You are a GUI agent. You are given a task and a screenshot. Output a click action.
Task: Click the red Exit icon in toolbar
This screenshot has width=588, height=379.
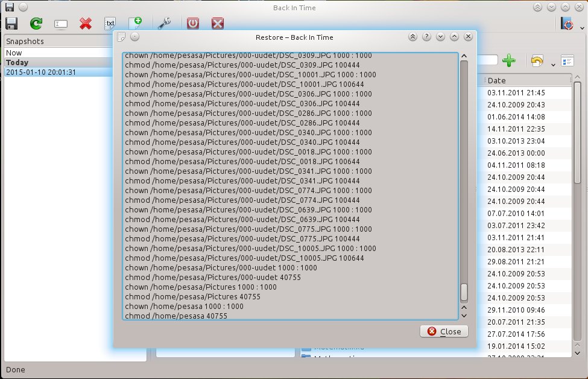click(x=218, y=24)
